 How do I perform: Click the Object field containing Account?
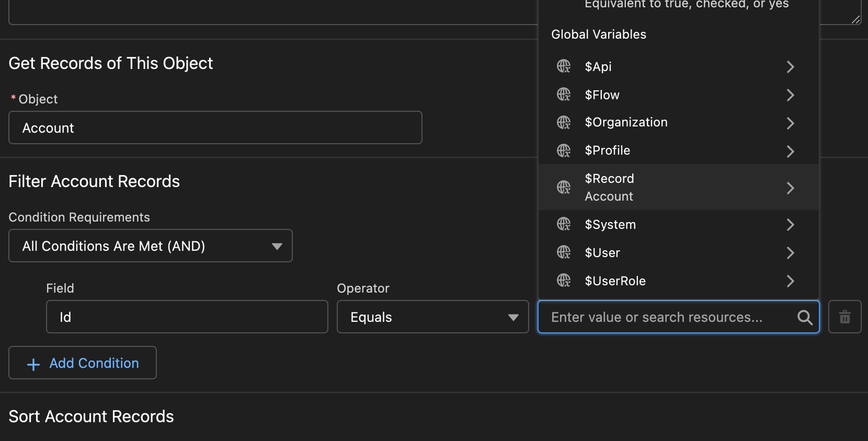point(215,127)
